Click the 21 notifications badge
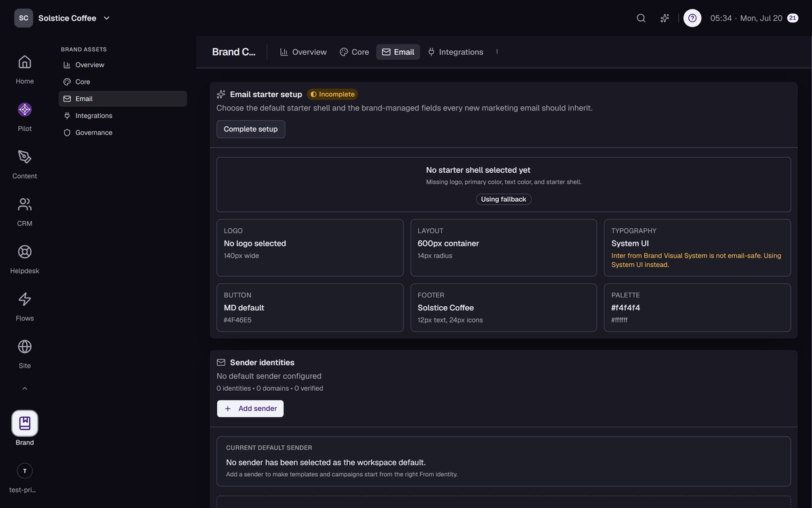 coord(793,18)
